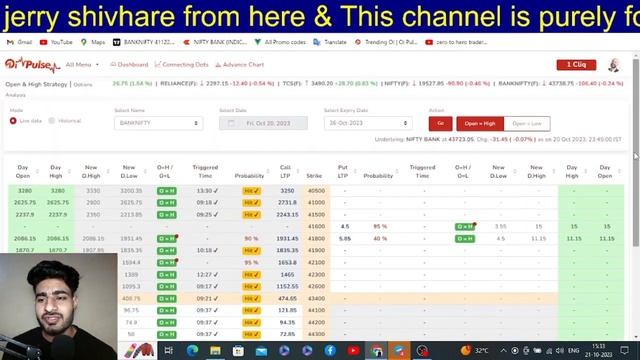Click Put LTP value 5.85

344,238
